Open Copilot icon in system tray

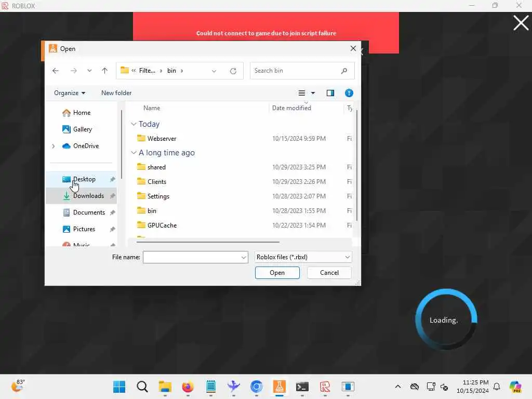(516, 387)
